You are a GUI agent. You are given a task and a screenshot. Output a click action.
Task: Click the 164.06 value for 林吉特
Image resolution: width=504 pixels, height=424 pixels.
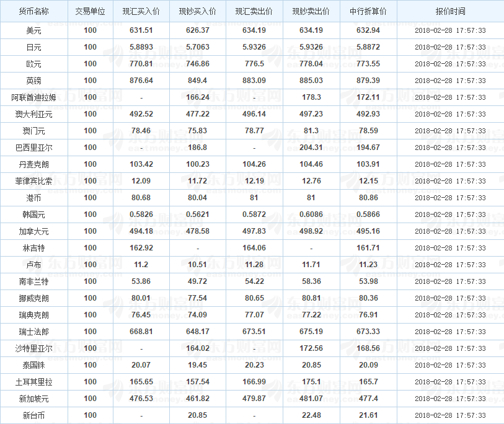pos(254,247)
